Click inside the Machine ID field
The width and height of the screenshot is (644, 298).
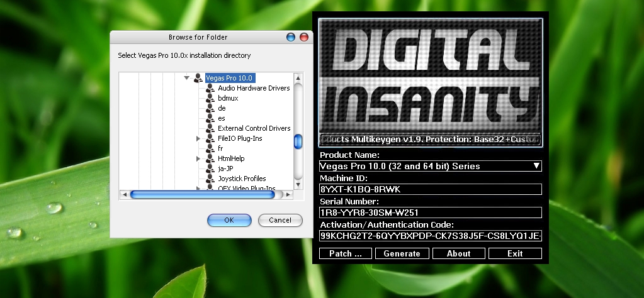point(430,189)
